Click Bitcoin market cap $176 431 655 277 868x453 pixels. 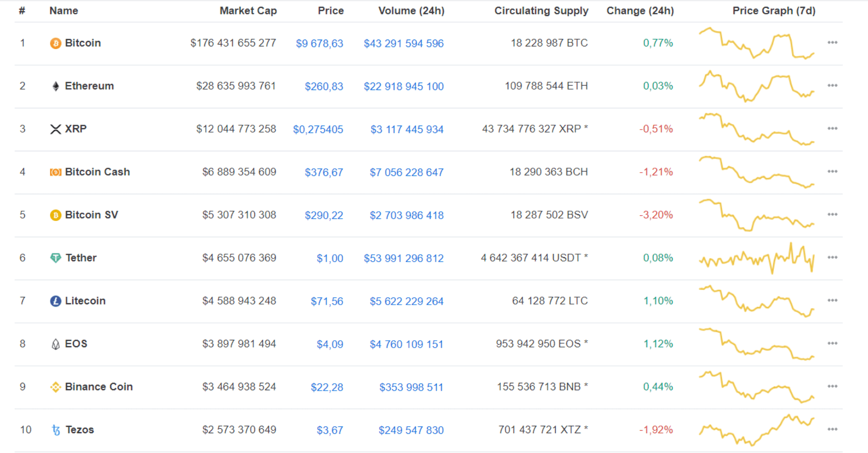coord(233,43)
